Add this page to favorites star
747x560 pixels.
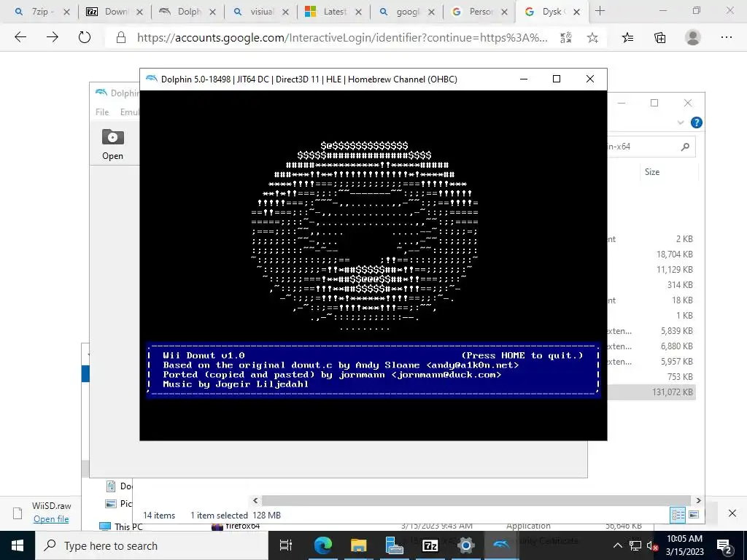(592, 38)
